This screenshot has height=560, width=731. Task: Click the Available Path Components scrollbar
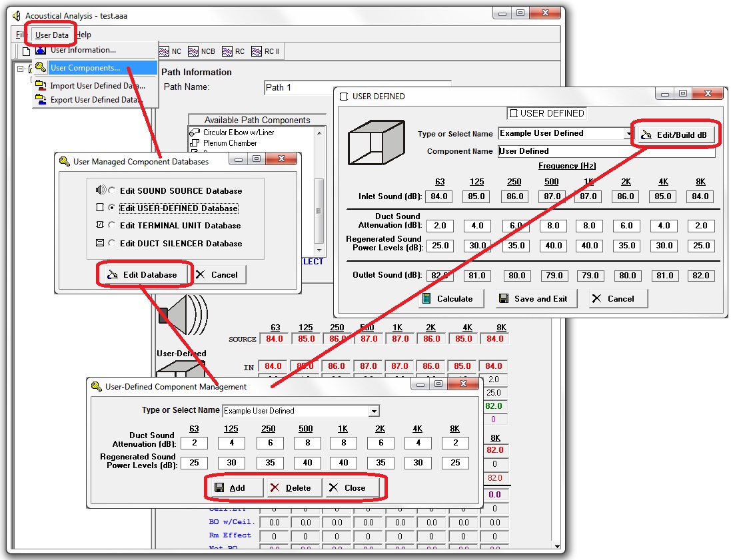point(319,186)
